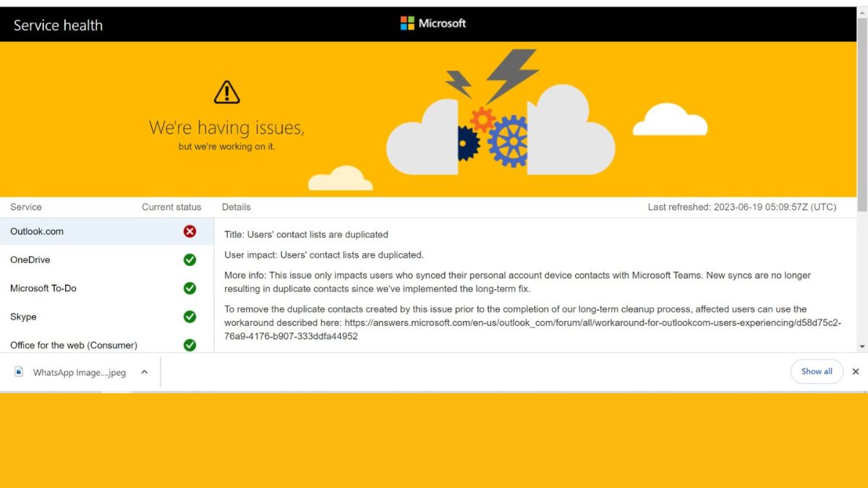This screenshot has height=488, width=868.
Task: Select the OneDrive service row
Action: [107, 260]
